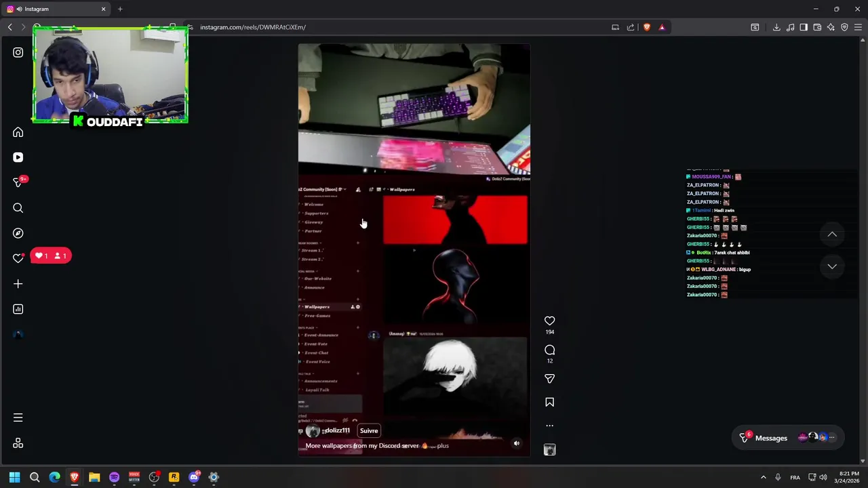Open Brave VPN shield icon
Viewport: 868px width, 488px height.
coord(844,27)
